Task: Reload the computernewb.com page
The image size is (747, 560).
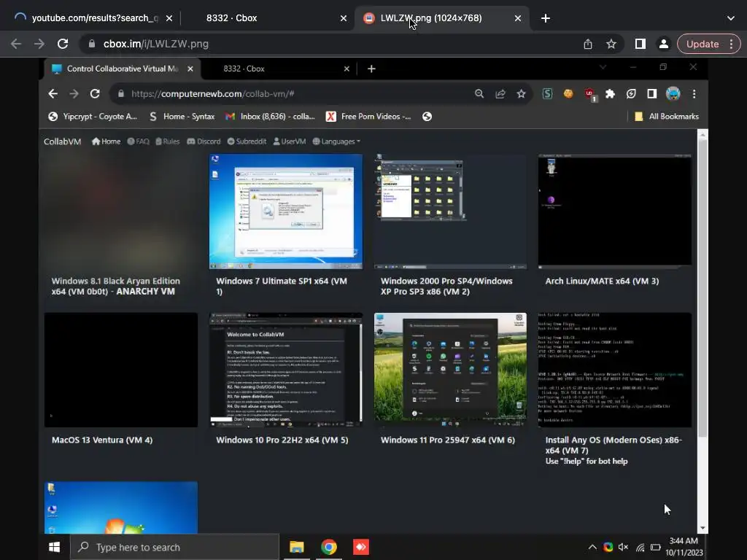Action: 95,94
